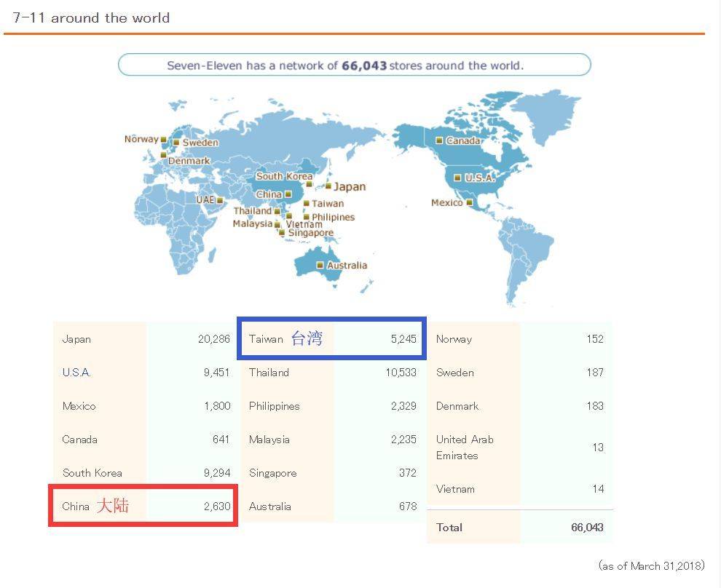Image resolution: width=721 pixels, height=588 pixels.
Task: Select the value 152
Action: pos(595,339)
